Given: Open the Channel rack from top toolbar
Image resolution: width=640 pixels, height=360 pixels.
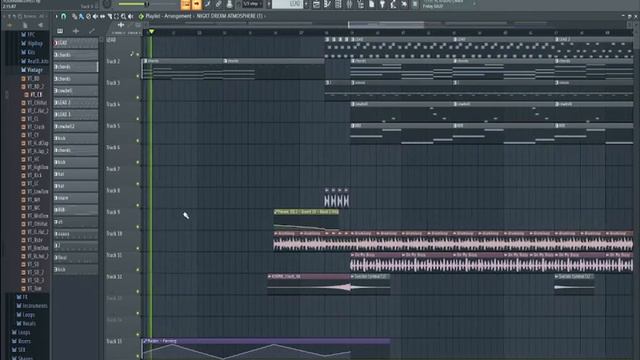Looking at the screenshot, I should 338,4.
